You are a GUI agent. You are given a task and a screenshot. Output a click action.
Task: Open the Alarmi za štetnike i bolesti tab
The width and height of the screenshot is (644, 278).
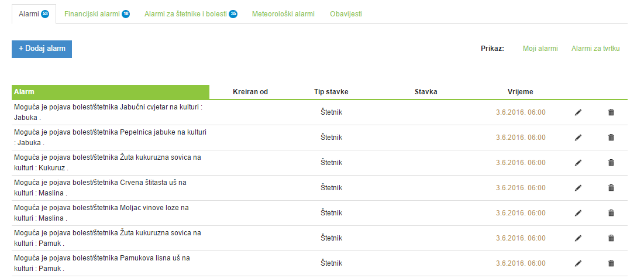coord(187,13)
